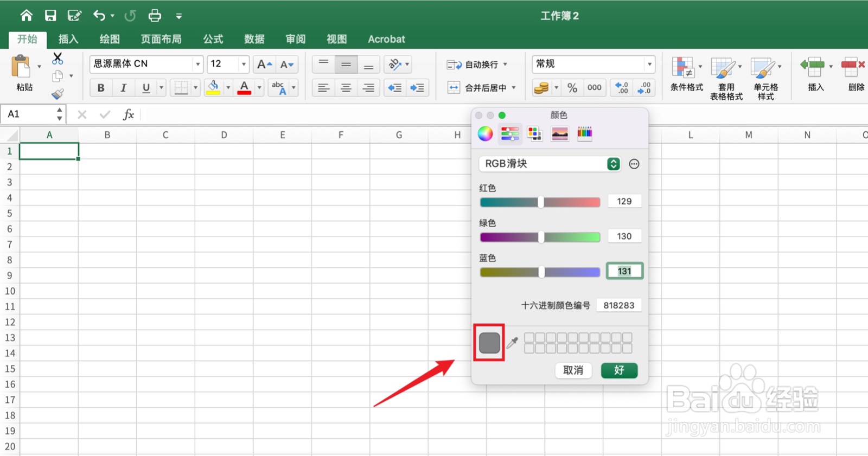Click the 取消 cancel button
This screenshot has height=456, width=868.
tap(573, 370)
